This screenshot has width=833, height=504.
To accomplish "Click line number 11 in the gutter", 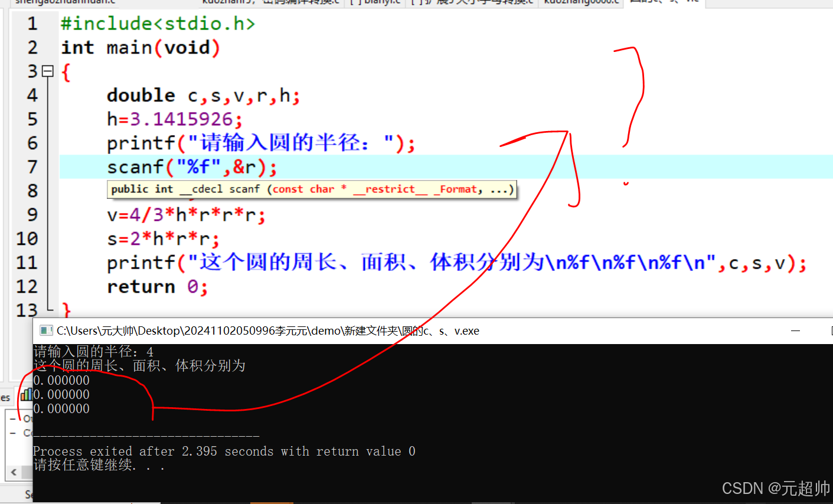I will (x=27, y=263).
